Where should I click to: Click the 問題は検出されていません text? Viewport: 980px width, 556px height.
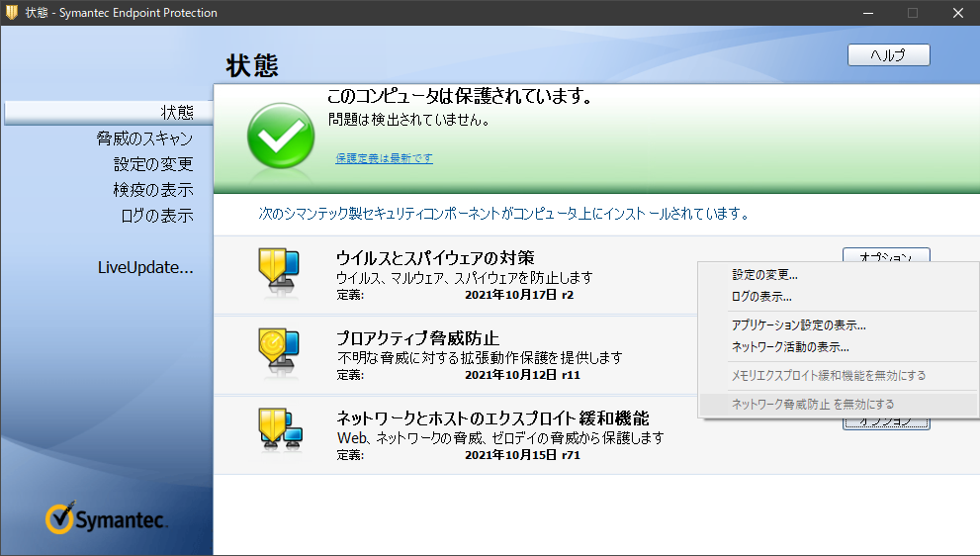(408, 120)
